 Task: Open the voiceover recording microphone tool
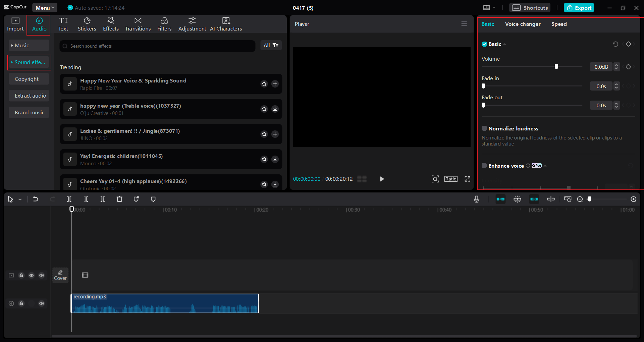point(477,199)
